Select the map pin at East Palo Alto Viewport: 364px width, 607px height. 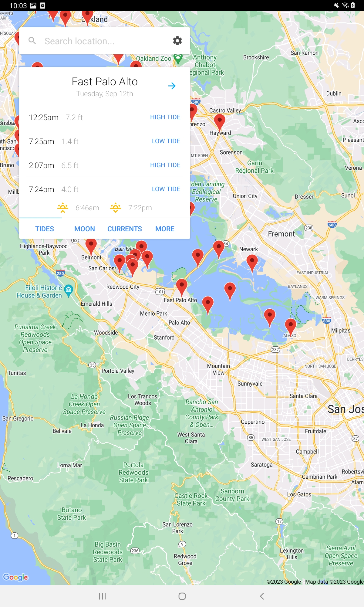click(182, 287)
